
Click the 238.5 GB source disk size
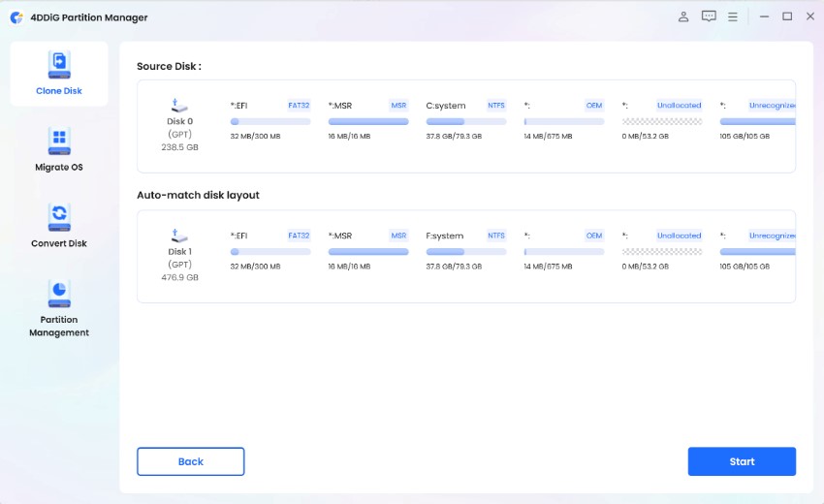tap(179, 147)
